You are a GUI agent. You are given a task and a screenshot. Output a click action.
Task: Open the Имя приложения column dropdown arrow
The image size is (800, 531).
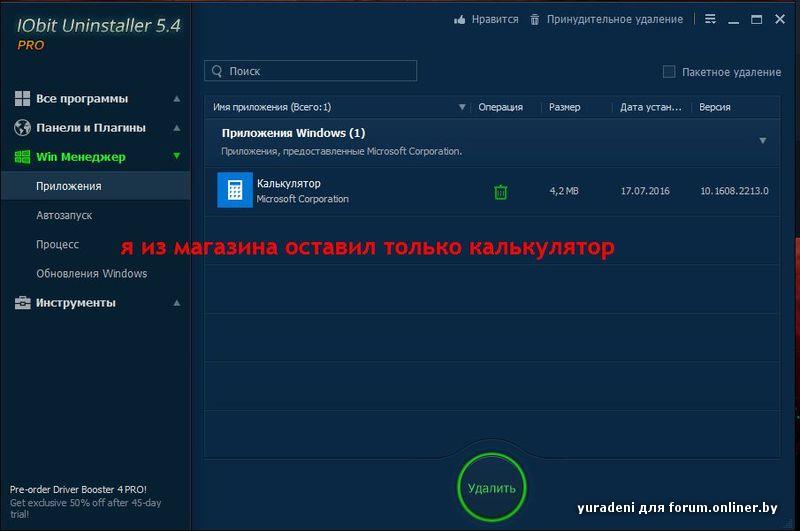click(x=462, y=107)
